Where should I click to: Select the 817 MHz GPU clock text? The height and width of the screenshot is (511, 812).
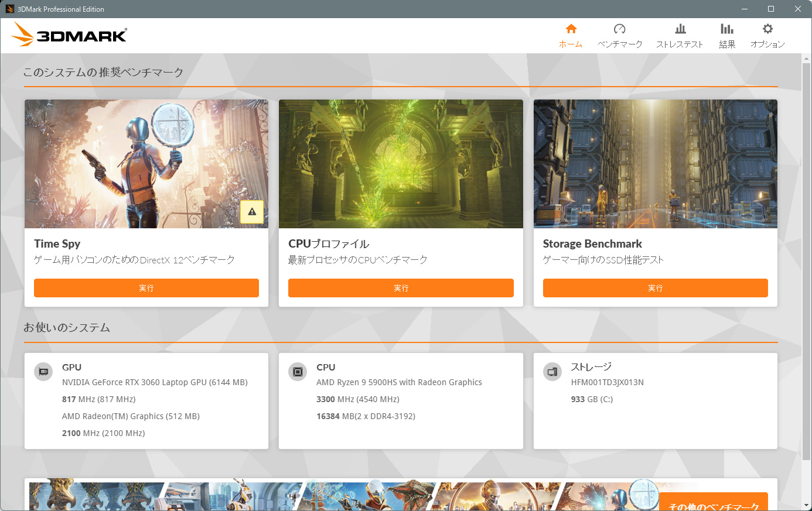tap(98, 399)
